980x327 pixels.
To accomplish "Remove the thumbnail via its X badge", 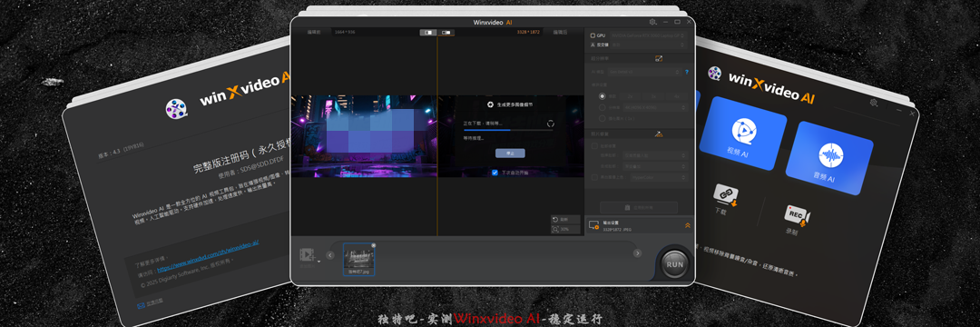I will pos(373,245).
